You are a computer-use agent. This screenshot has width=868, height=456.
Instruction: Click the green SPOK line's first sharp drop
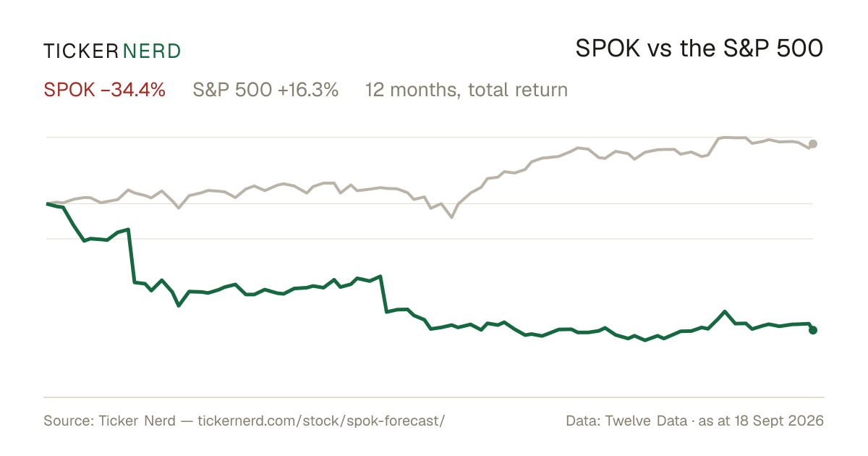point(131,256)
